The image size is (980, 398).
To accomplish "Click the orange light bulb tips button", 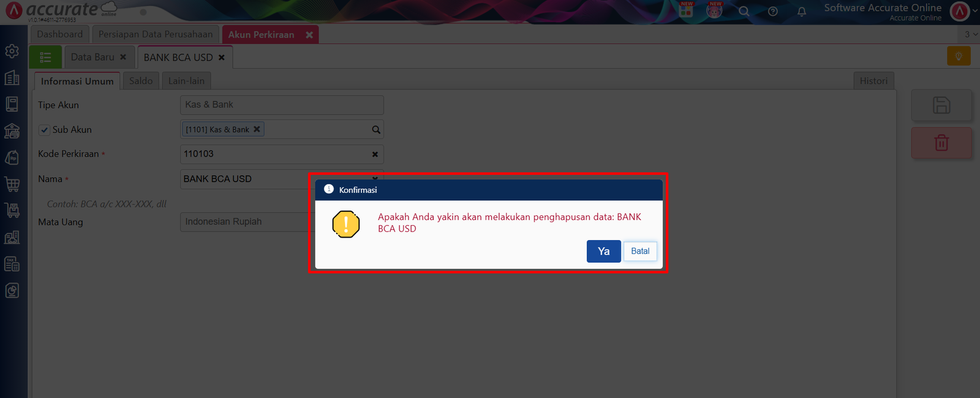I will [x=959, y=56].
